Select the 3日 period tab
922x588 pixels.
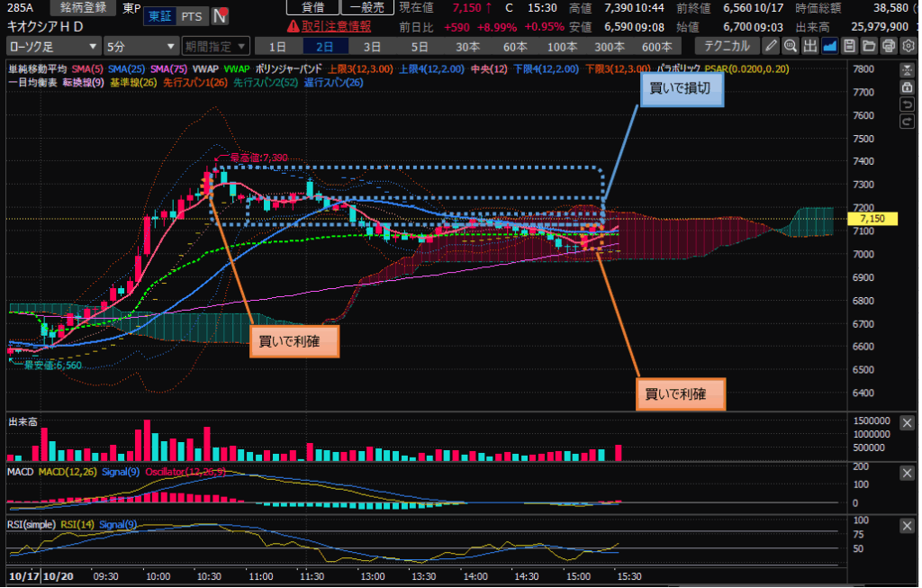372,46
